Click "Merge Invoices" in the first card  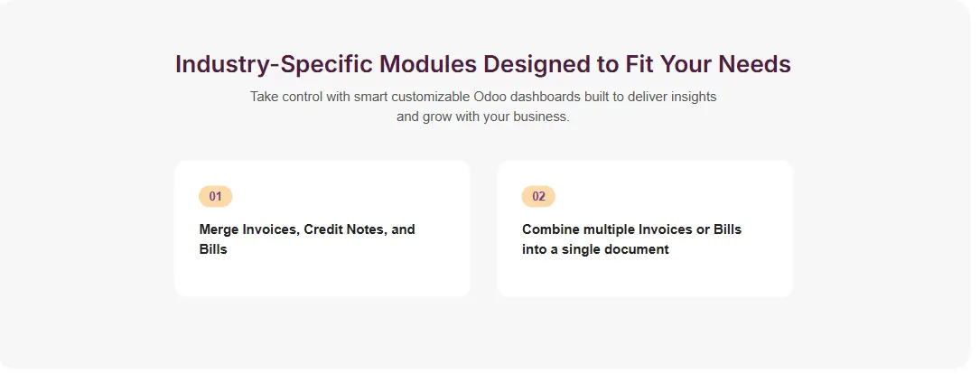click(247, 229)
